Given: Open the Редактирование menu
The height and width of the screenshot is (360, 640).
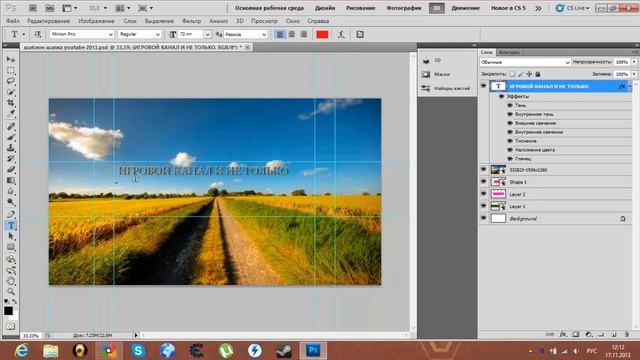Looking at the screenshot, I should coord(48,21).
